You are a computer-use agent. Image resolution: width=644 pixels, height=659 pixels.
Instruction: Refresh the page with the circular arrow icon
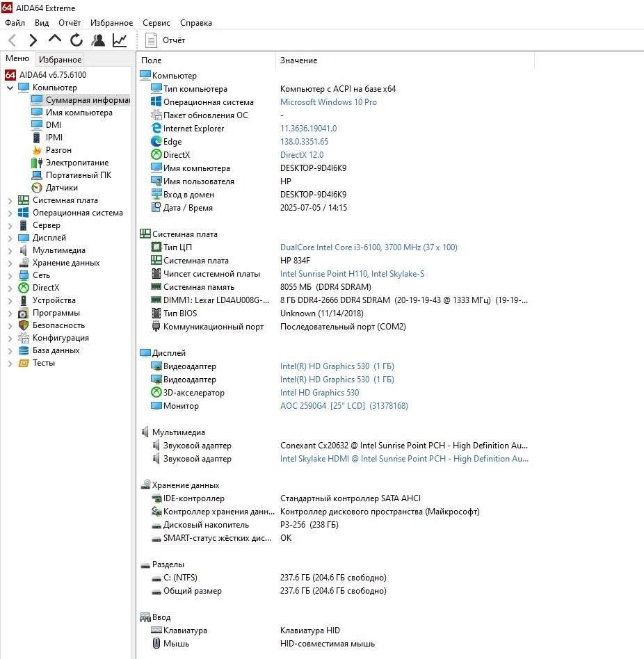click(76, 40)
